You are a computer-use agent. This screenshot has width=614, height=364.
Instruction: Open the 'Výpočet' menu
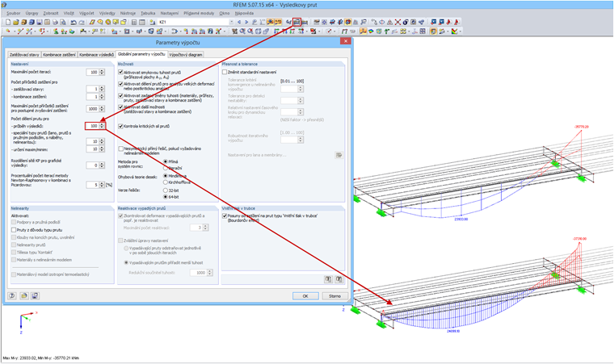point(86,13)
